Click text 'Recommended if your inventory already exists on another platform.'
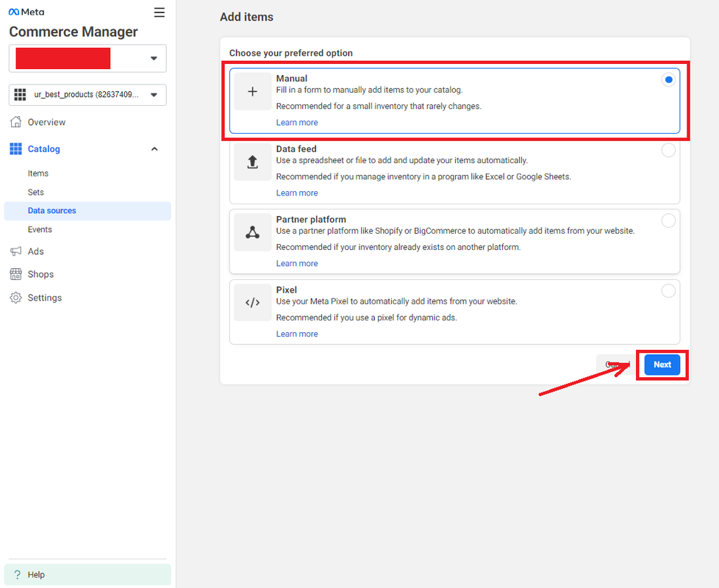 coord(398,247)
